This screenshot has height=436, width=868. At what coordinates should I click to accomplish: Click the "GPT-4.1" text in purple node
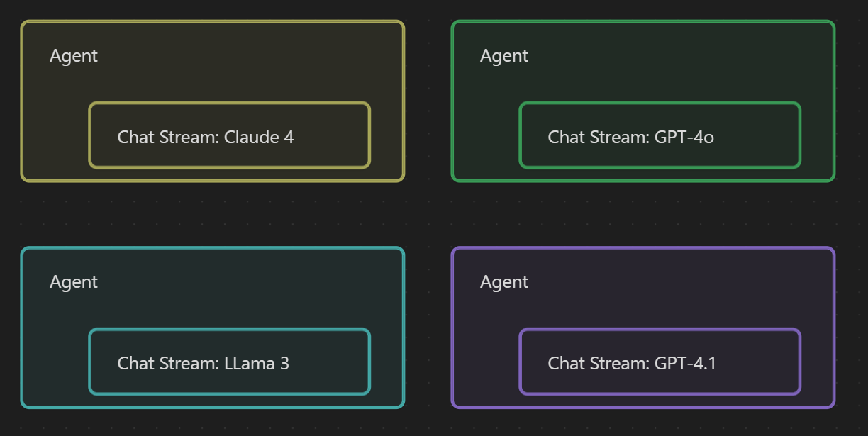(685, 363)
